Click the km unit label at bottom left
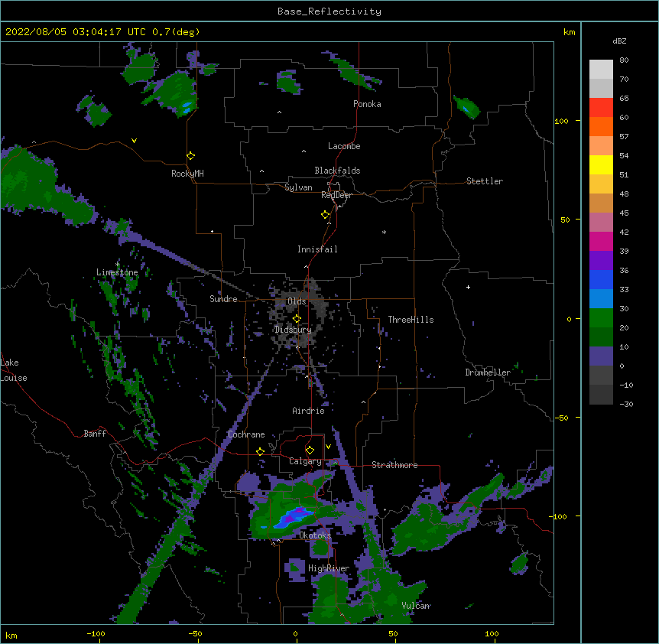This screenshot has height=644, width=659. coord(11,636)
